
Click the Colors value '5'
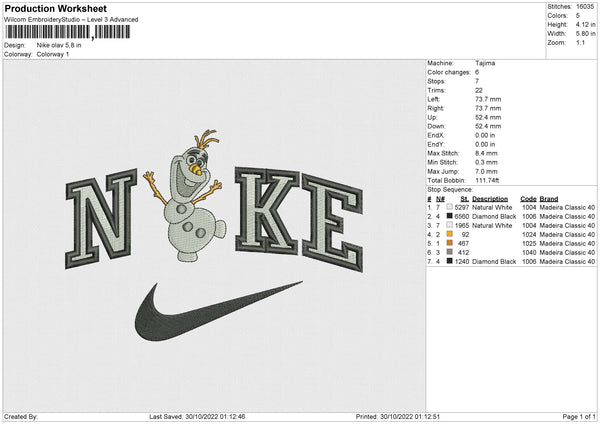[578, 16]
